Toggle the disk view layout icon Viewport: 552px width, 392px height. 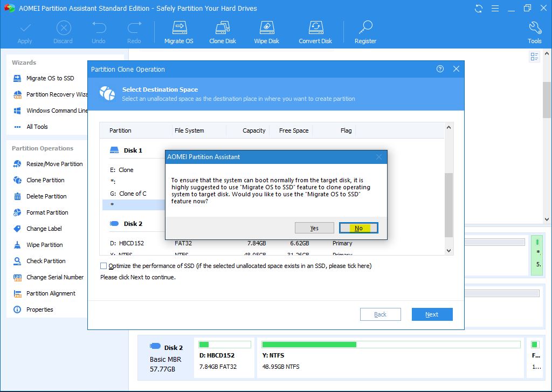pyautogui.click(x=535, y=57)
